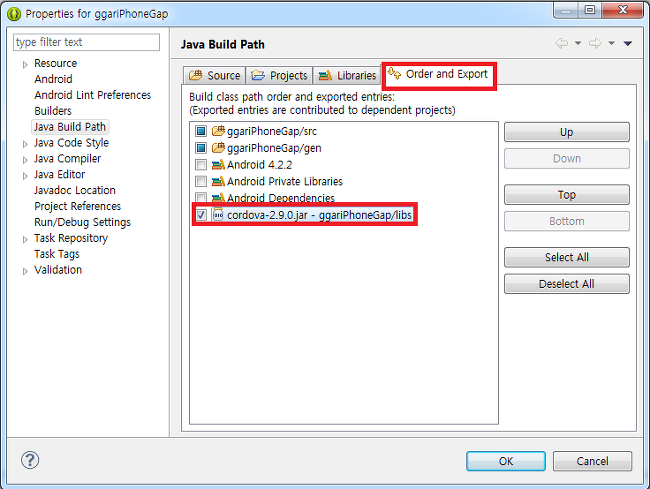
Task: Click the Android 4.2.2 library icon
Action: (x=218, y=165)
